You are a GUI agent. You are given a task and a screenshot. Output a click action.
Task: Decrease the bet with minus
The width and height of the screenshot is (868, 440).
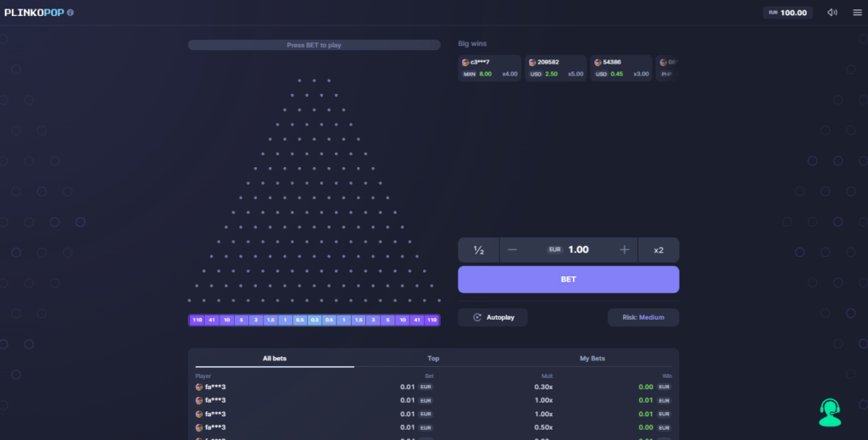point(512,249)
